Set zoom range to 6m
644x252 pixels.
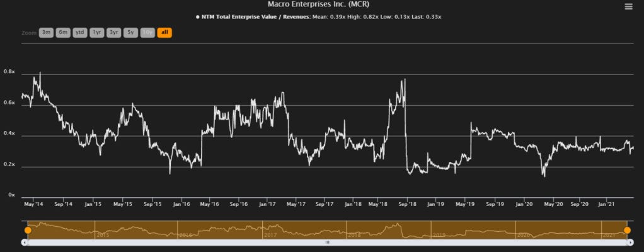coord(63,32)
